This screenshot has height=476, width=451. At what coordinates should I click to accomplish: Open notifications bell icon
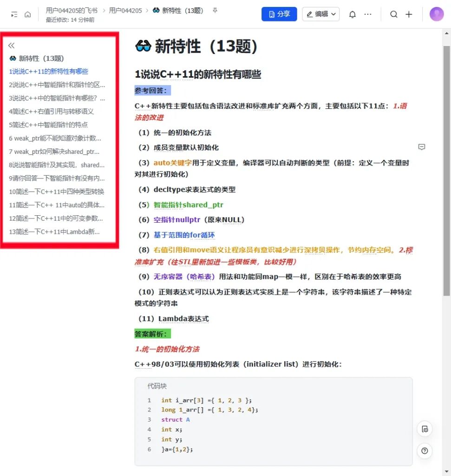coord(352,14)
